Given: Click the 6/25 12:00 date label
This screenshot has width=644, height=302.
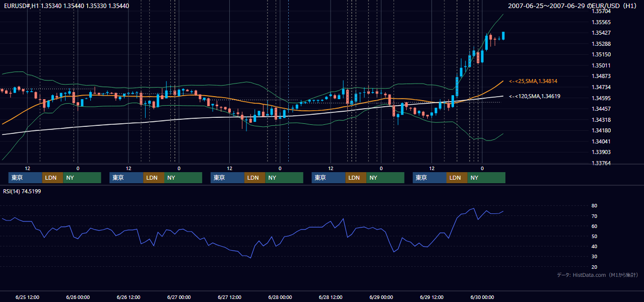Looking at the screenshot, I should coord(27,297).
